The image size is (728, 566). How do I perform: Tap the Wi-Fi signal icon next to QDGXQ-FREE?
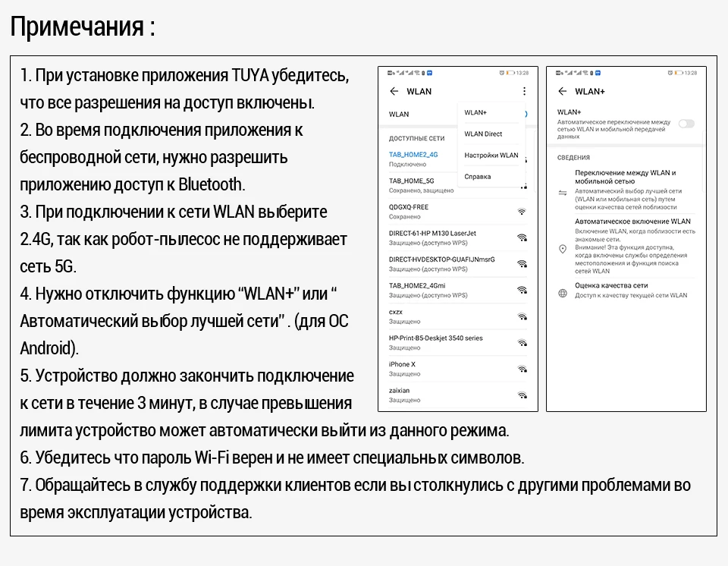[522, 212]
